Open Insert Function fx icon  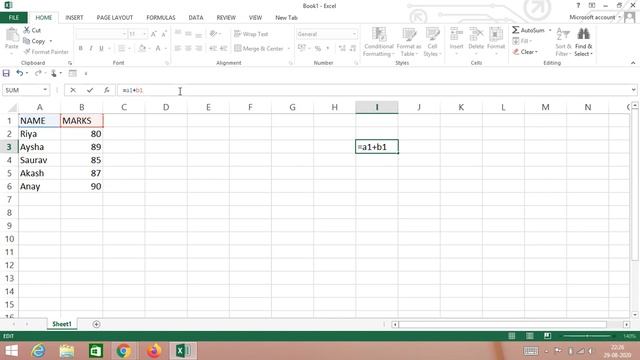point(107,90)
